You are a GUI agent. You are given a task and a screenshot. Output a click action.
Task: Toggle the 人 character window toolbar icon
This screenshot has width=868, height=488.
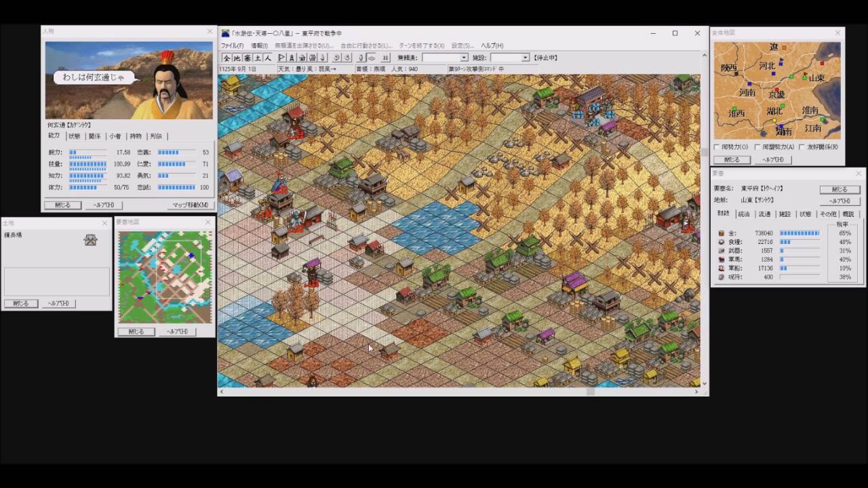pos(267,58)
